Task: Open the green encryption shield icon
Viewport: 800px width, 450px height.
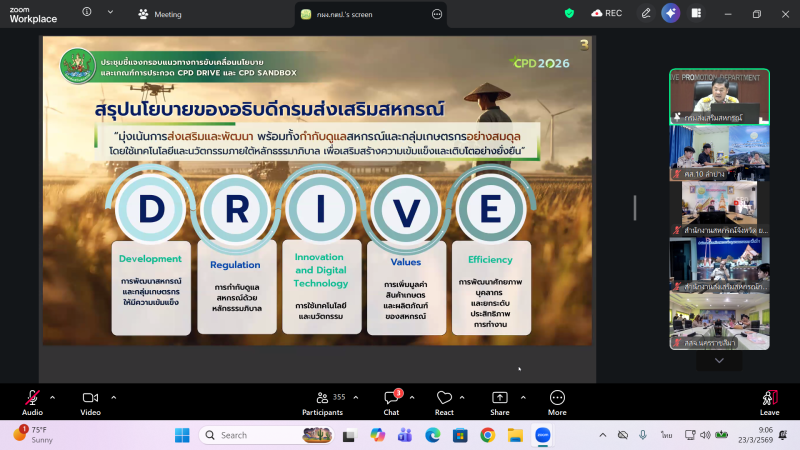Action: tap(570, 13)
